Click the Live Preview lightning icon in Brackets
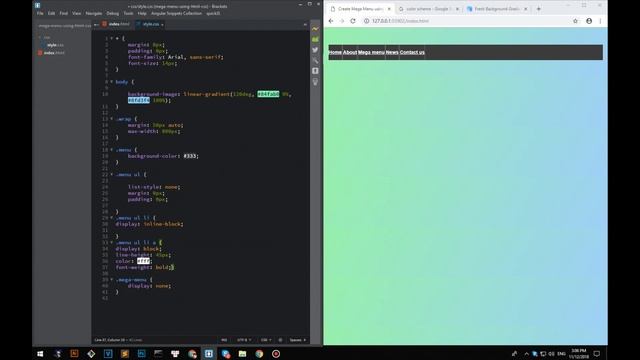 (315, 29)
